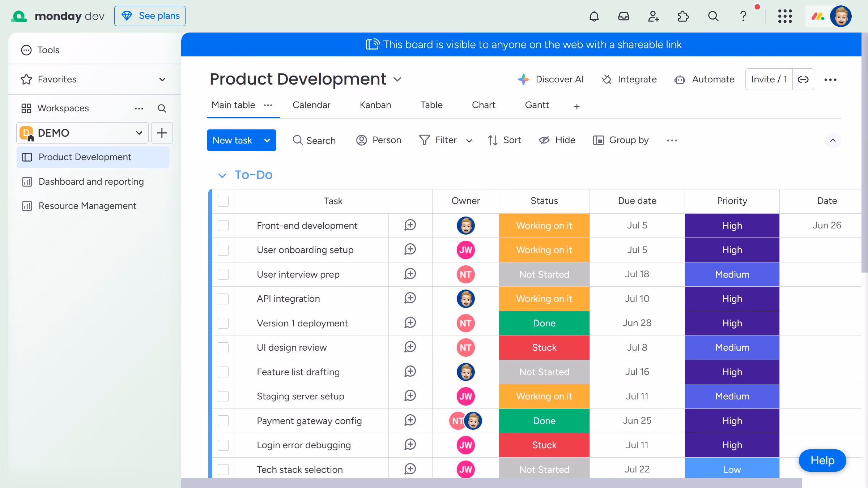Search within workspaces sidebar

pos(162,108)
